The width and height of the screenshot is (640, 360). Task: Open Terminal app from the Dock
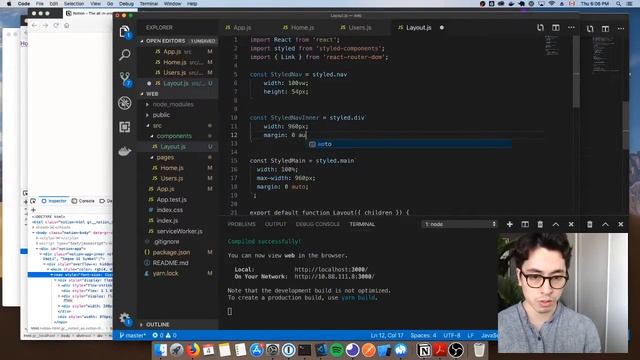point(304,350)
